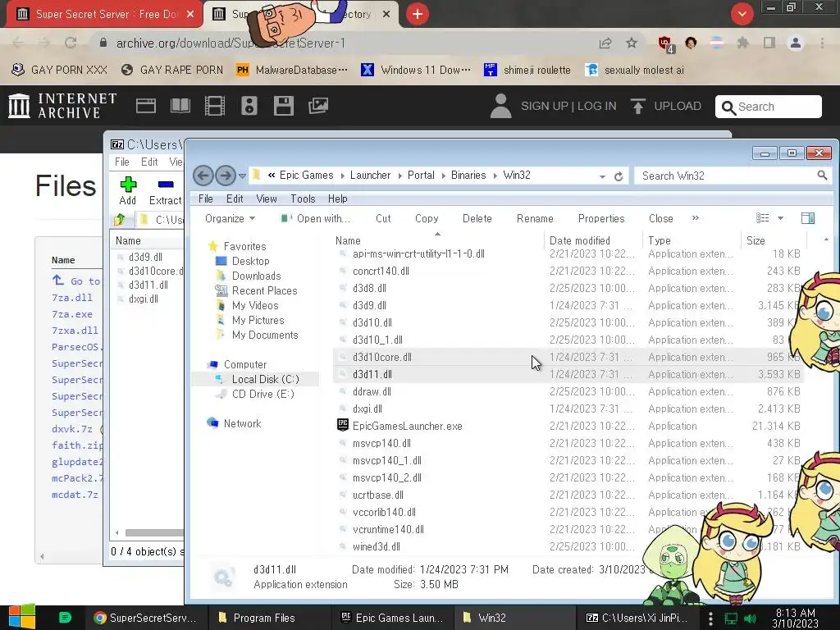Click the Open with... button
The height and width of the screenshot is (630, 840).
(316, 218)
